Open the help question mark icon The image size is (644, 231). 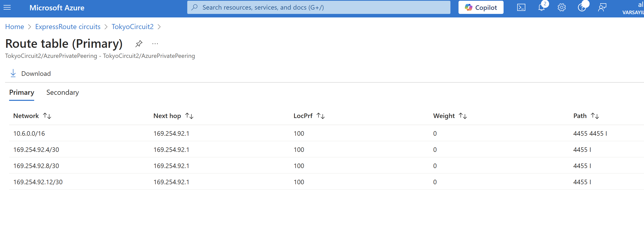coord(582,7)
